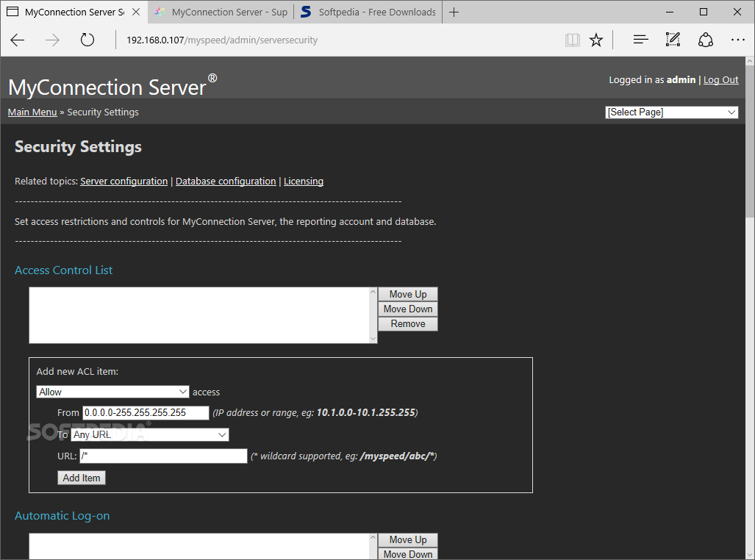This screenshot has width=755, height=560.
Task: Click the 'Add new ACL item:' label
Action: tap(77, 372)
